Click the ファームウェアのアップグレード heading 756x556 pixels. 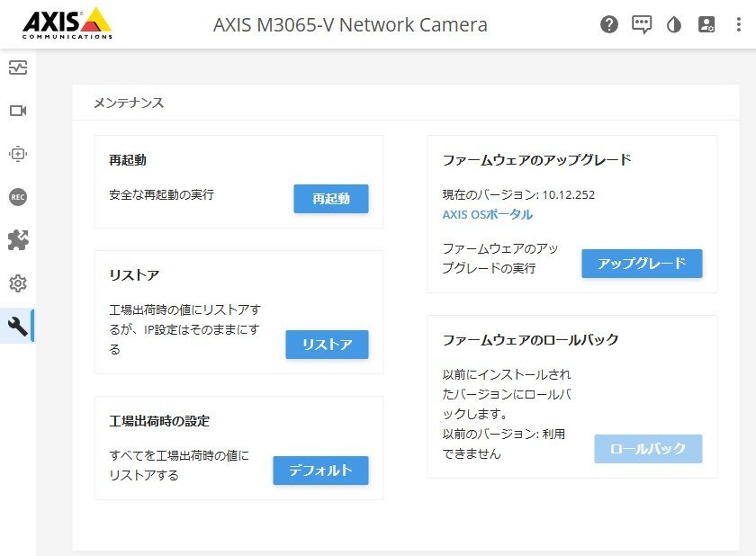click(x=536, y=160)
